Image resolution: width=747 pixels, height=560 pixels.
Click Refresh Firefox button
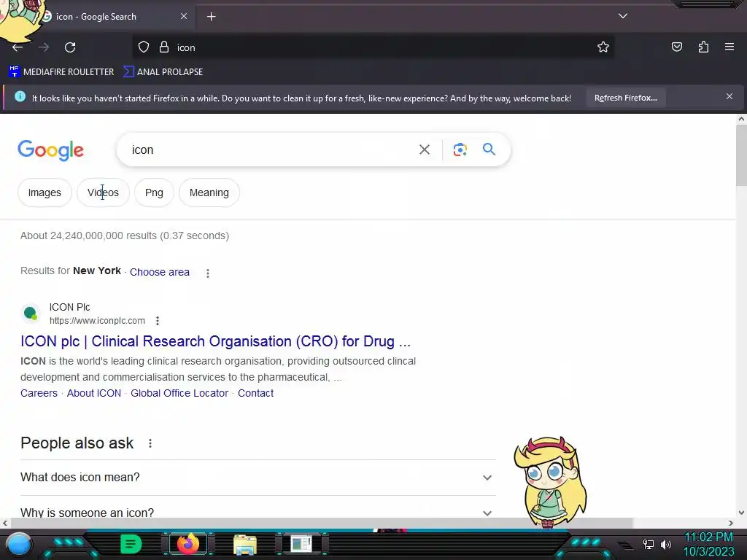click(625, 98)
